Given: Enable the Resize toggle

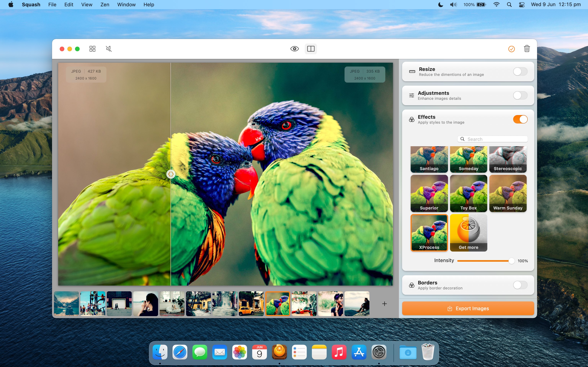Looking at the screenshot, I should click(x=520, y=71).
